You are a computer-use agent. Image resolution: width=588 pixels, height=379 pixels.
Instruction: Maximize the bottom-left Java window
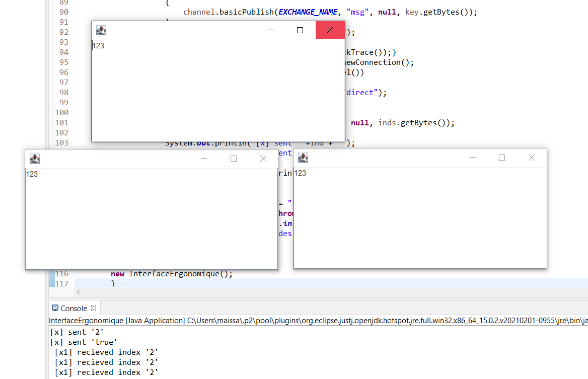click(234, 159)
